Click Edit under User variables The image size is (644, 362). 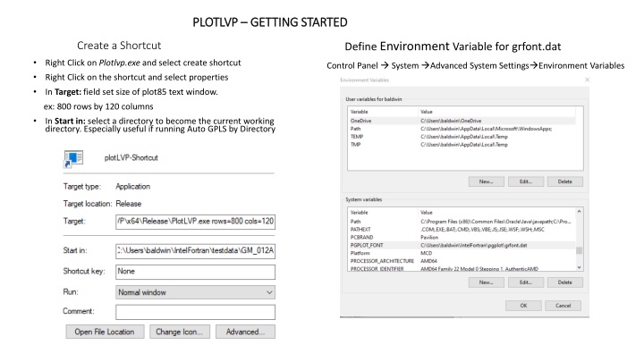[x=526, y=181]
